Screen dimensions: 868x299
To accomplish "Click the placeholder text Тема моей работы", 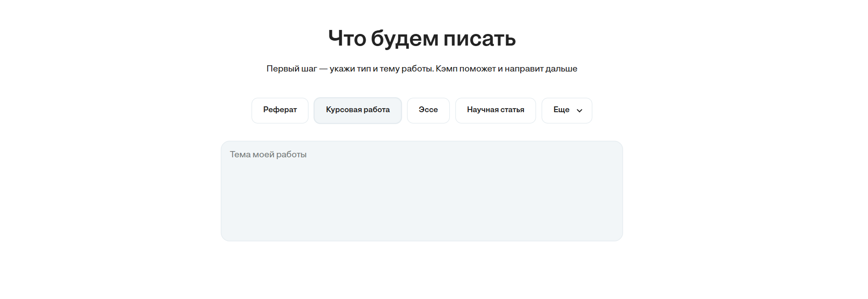I will tap(268, 155).
